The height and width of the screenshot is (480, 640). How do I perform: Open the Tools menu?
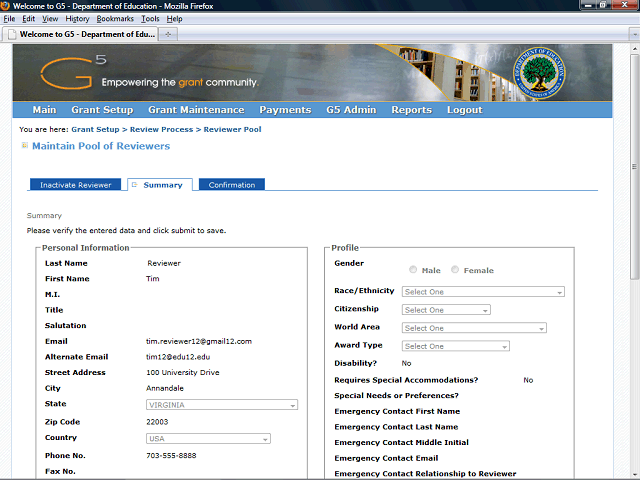coord(150,19)
